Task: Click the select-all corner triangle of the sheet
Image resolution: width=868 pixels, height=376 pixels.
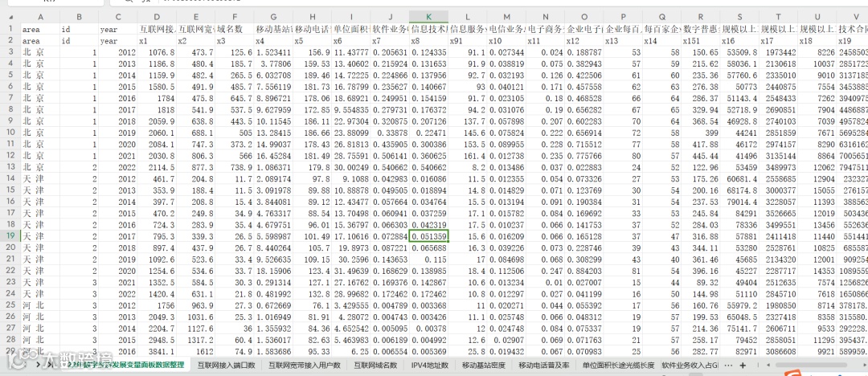Action: [10, 17]
